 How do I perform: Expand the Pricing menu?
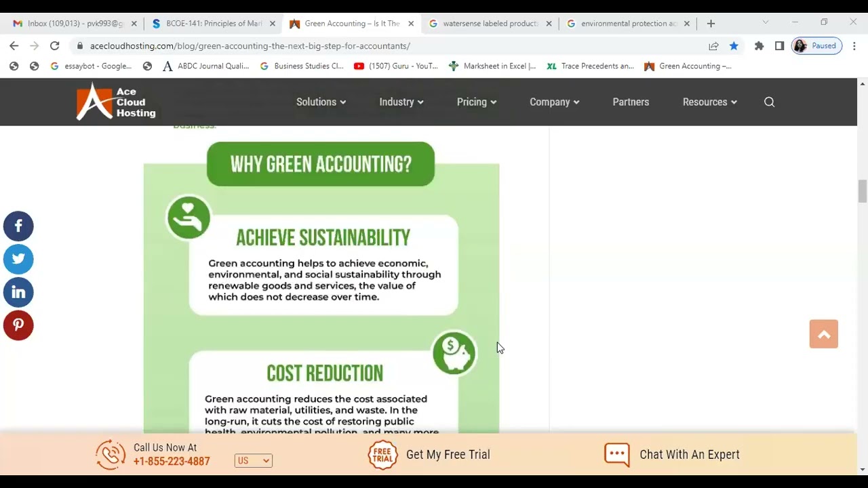coord(477,102)
